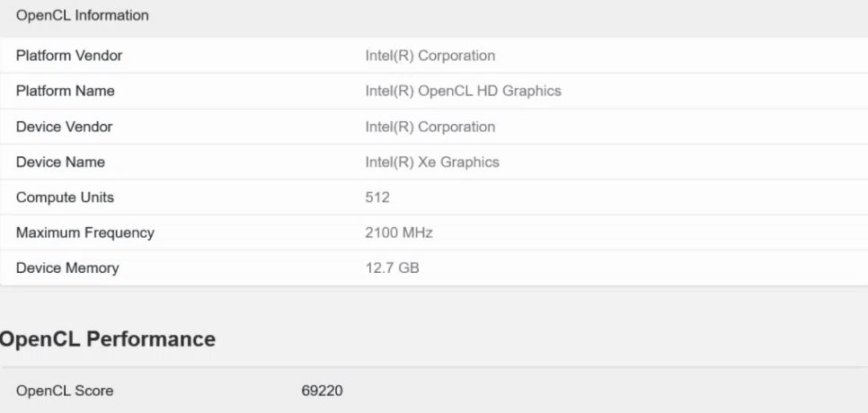Click the word Graphics in Xe Graphics

[470, 162]
